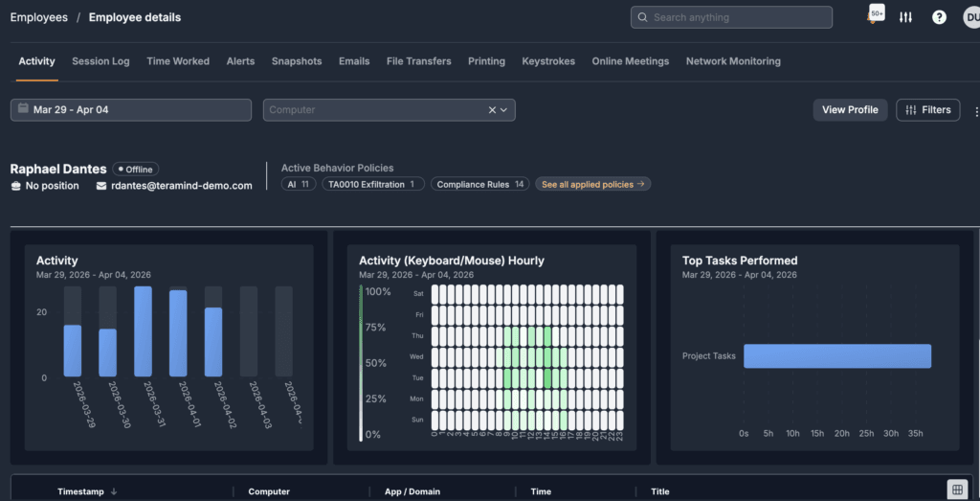Click the 2026-03-30 activity bar
This screenshot has height=501, width=980.
point(108,353)
